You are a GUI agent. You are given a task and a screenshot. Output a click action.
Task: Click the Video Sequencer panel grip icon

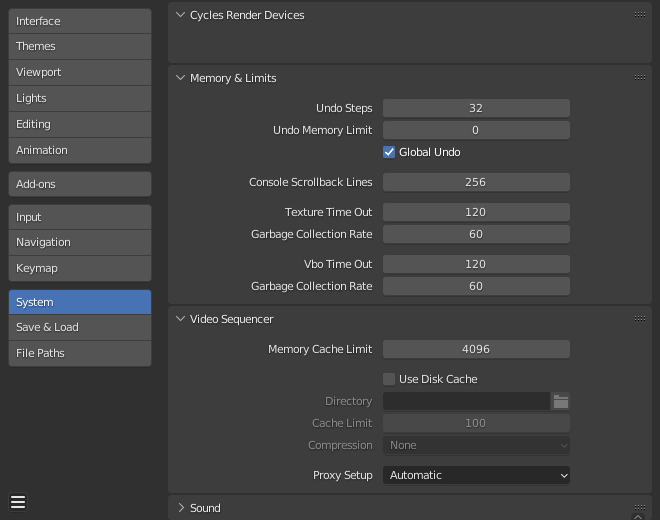coord(639,319)
